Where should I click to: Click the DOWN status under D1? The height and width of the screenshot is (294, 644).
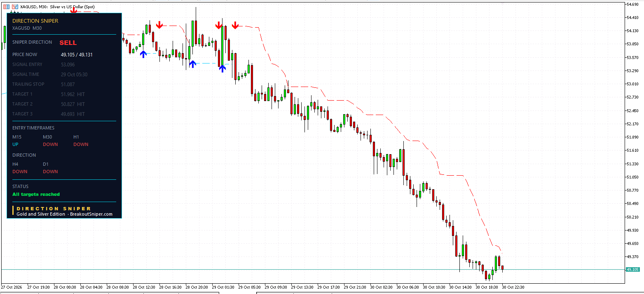point(50,172)
